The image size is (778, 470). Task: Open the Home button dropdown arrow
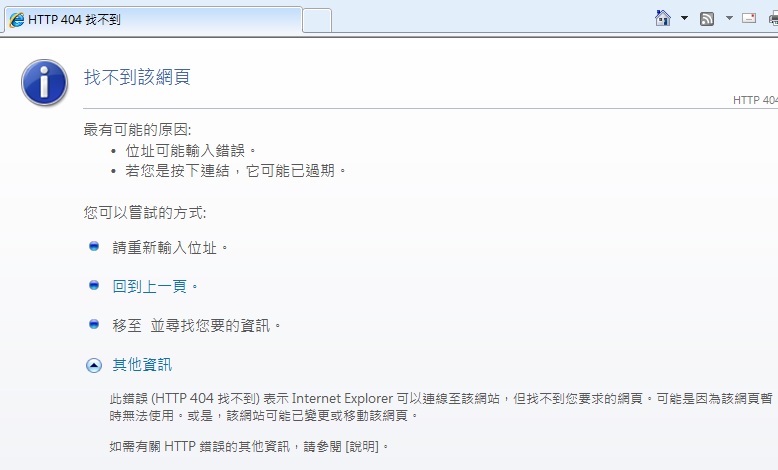click(x=684, y=18)
